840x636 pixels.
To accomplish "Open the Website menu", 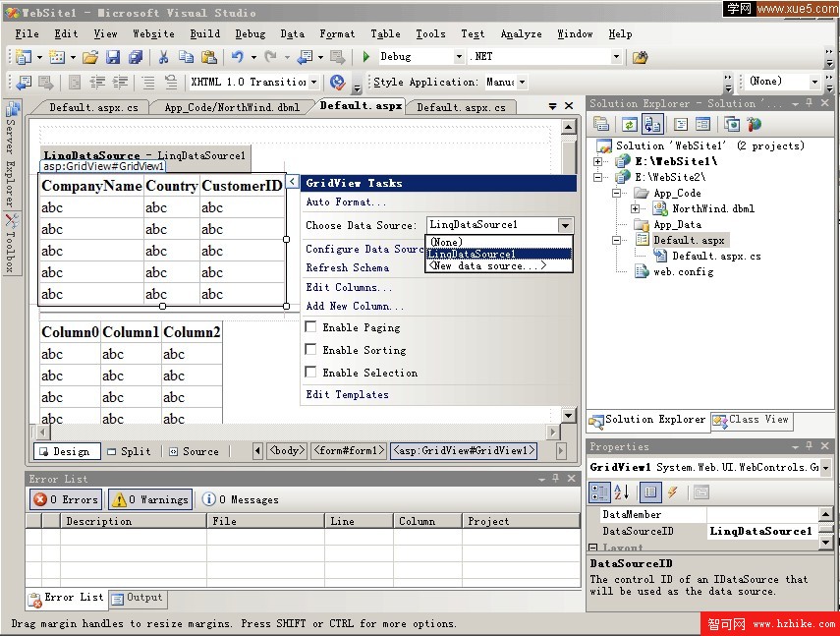I will coord(153,33).
